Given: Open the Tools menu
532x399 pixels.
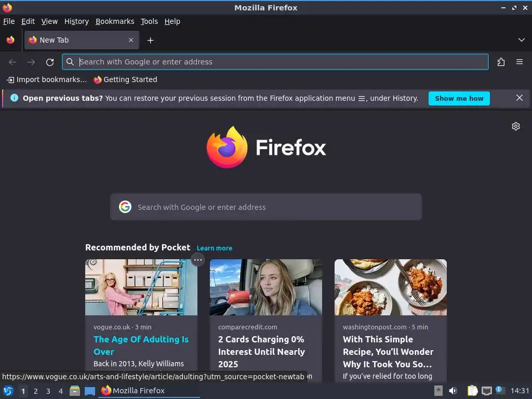Looking at the screenshot, I should tap(149, 21).
